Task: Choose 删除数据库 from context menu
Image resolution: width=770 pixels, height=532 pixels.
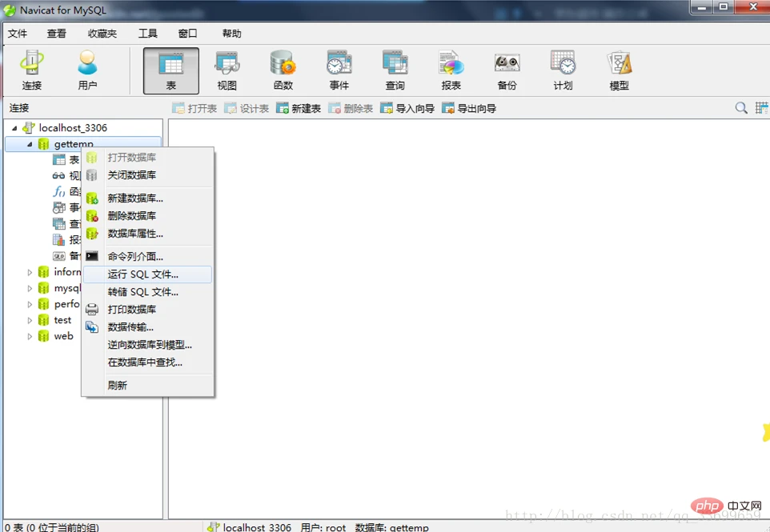Action: (x=147, y=216)
